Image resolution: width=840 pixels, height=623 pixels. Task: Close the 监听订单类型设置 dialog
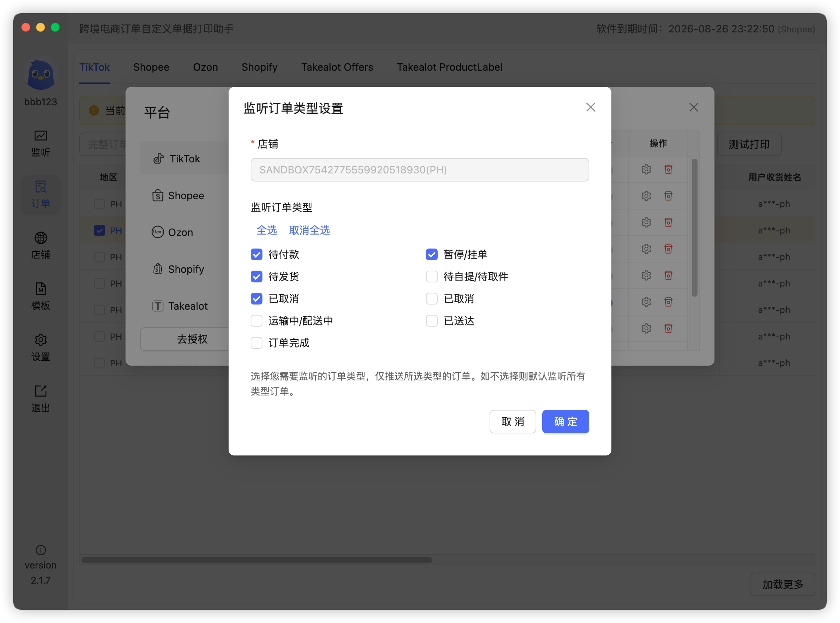pyautogui.click(x=590, y=107)
